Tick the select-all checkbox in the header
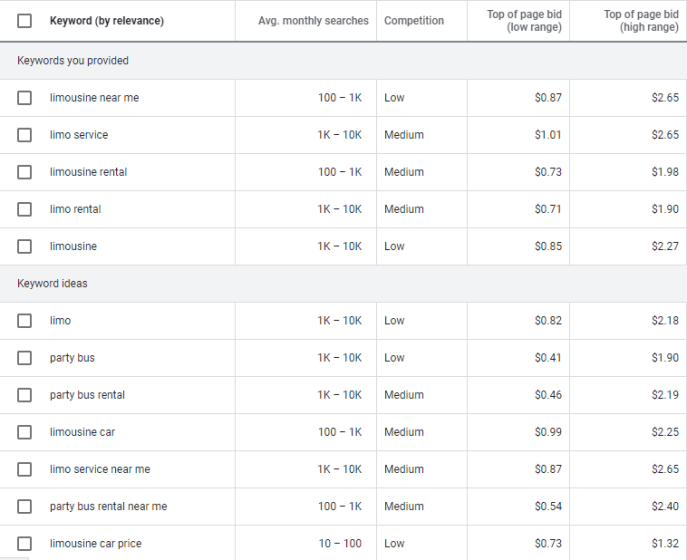 tap(24, 21)
